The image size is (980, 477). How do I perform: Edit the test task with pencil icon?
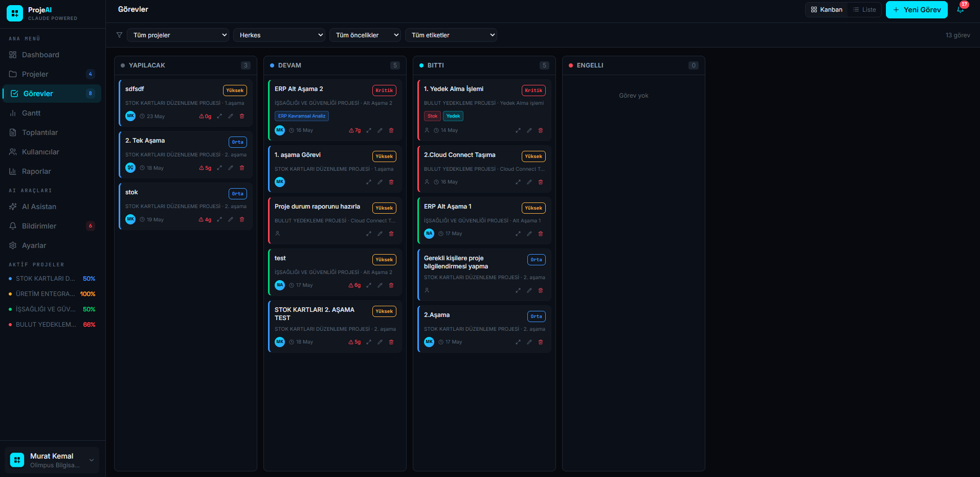point(380,285)
